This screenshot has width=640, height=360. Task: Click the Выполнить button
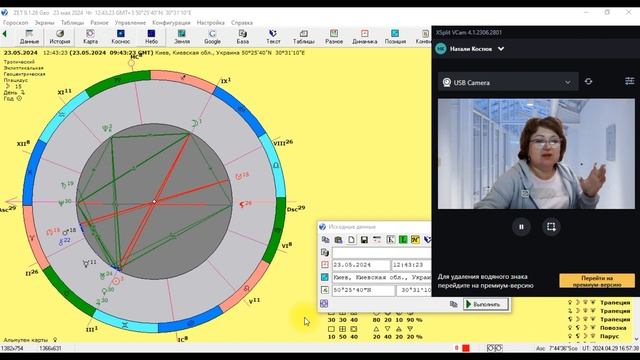point(486,304)
